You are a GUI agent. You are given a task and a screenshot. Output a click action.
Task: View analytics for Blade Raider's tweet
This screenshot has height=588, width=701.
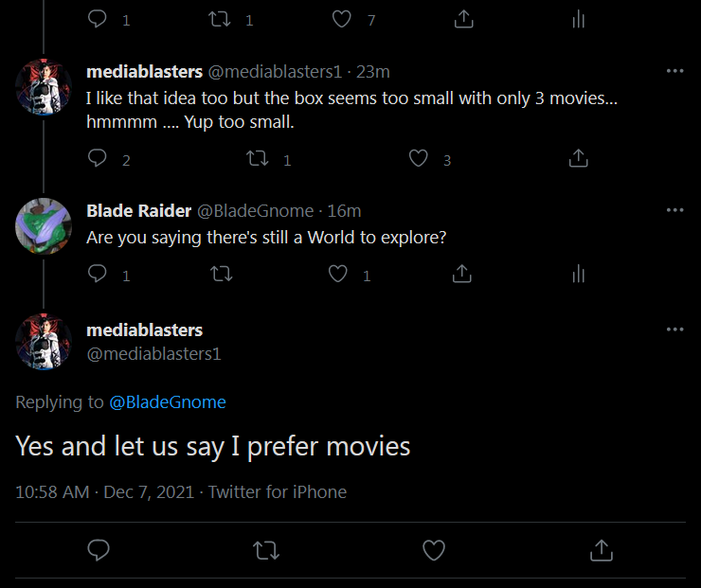579,275
